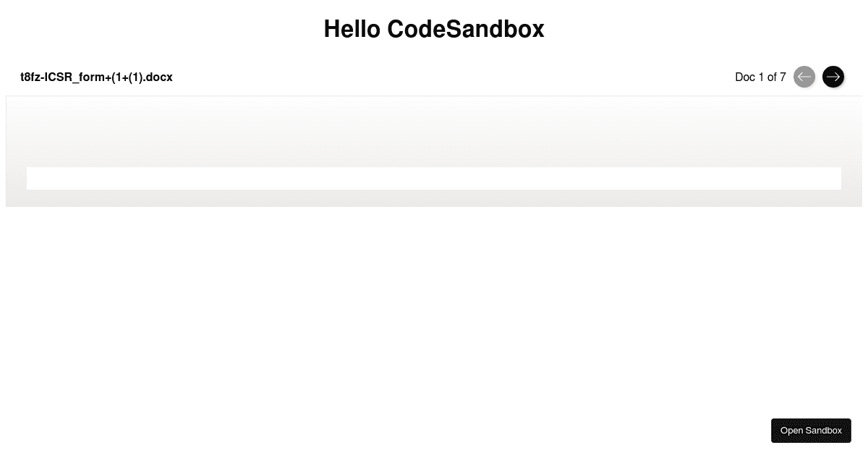
Task: Select the t8fz-ICSR_form+(1+(1).docx filename
Action: 96,77
